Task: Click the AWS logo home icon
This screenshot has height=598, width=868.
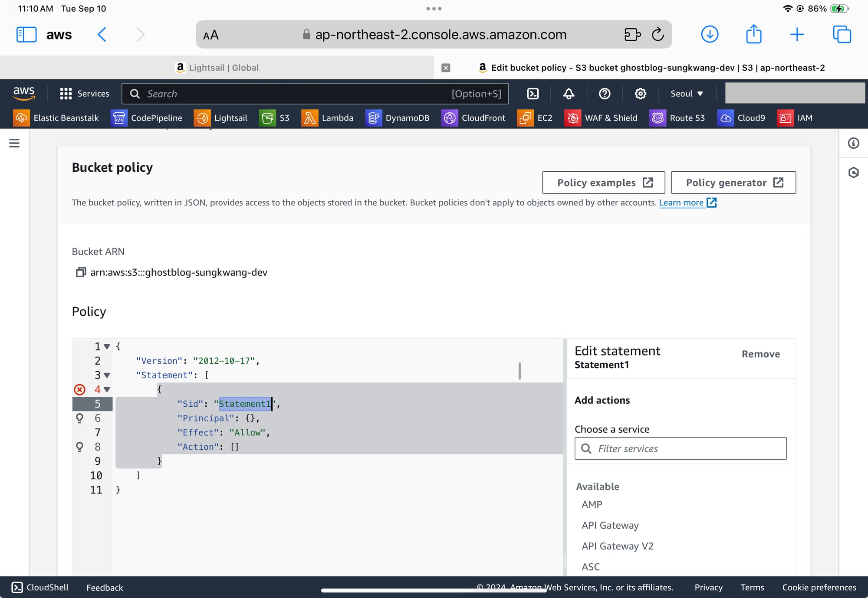Action: (23, 93)
